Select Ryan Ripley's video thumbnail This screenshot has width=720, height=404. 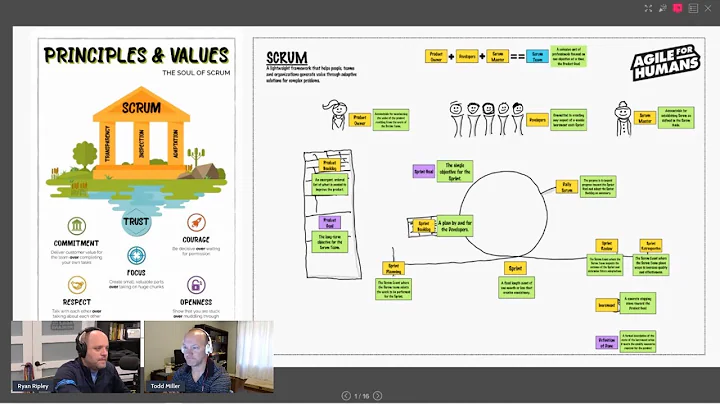click(x=76, y=357)
